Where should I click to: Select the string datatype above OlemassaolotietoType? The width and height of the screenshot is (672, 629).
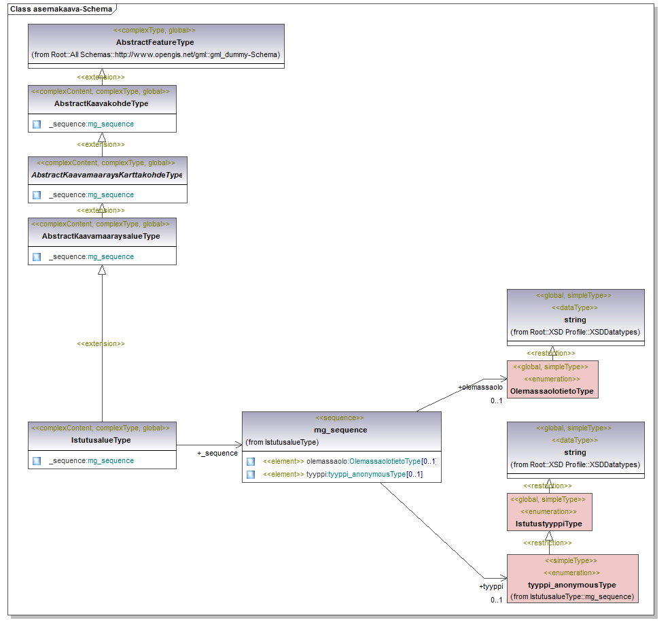[x=575, y=317]
